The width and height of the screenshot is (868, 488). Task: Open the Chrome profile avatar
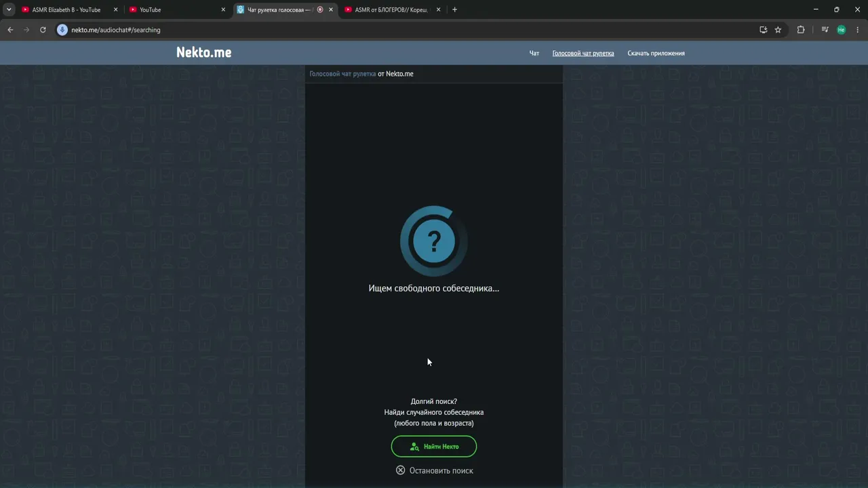pyautogui.click(x=841, y=30)
